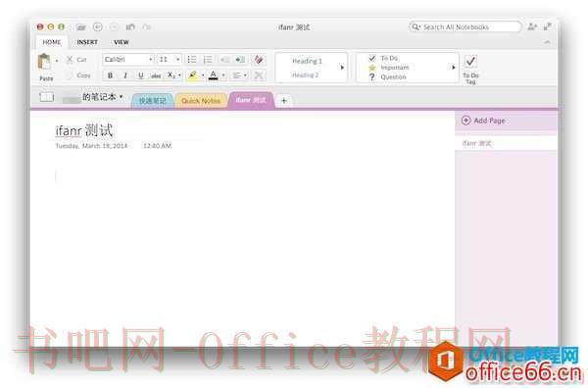Viewport: 588px width, 388px height.
Task: Click the forward navigation arrow
Action: coord(114,27)
